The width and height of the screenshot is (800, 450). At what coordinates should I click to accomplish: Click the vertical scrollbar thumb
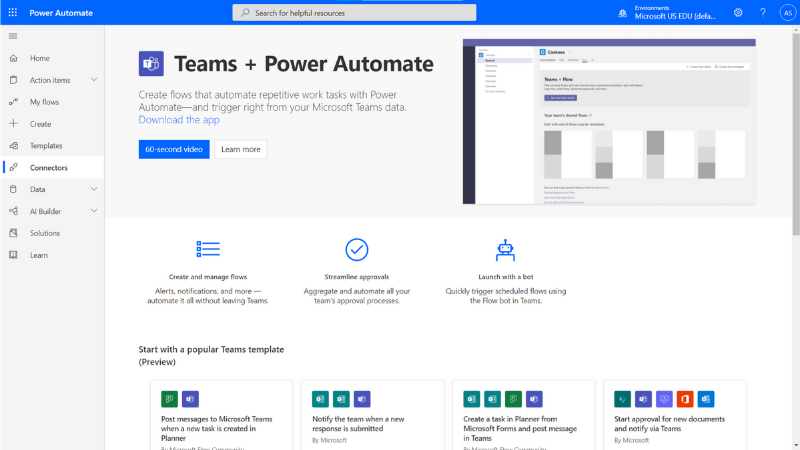point(796,134)
